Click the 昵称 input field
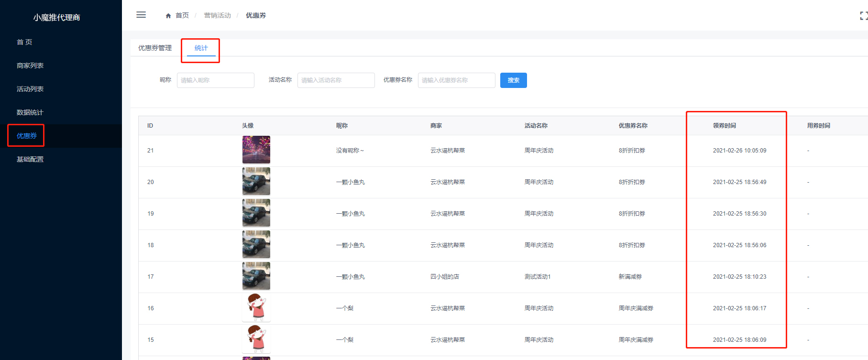868x360 pixels. point(215,80)
